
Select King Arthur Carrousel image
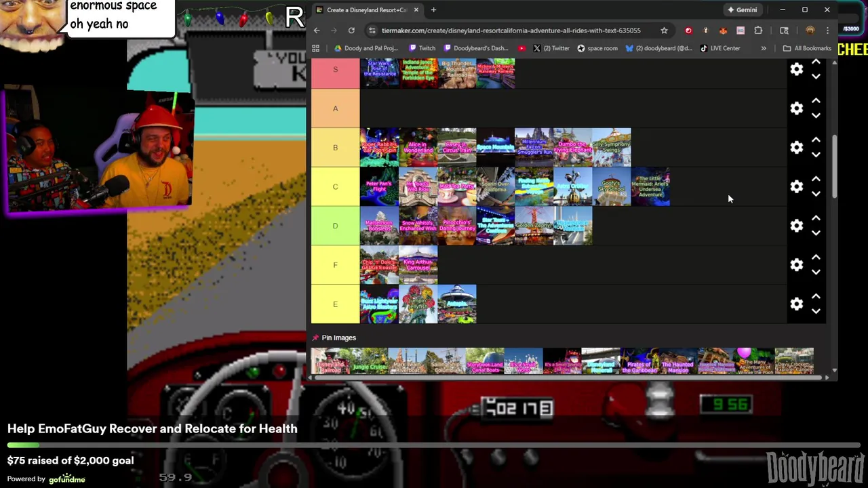[x=418, y=265]
